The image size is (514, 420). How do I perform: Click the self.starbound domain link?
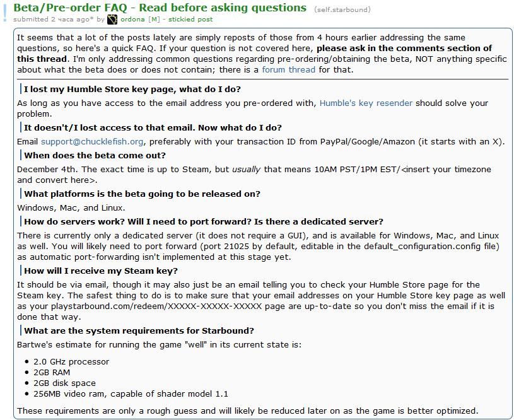[x=342, y=9]
